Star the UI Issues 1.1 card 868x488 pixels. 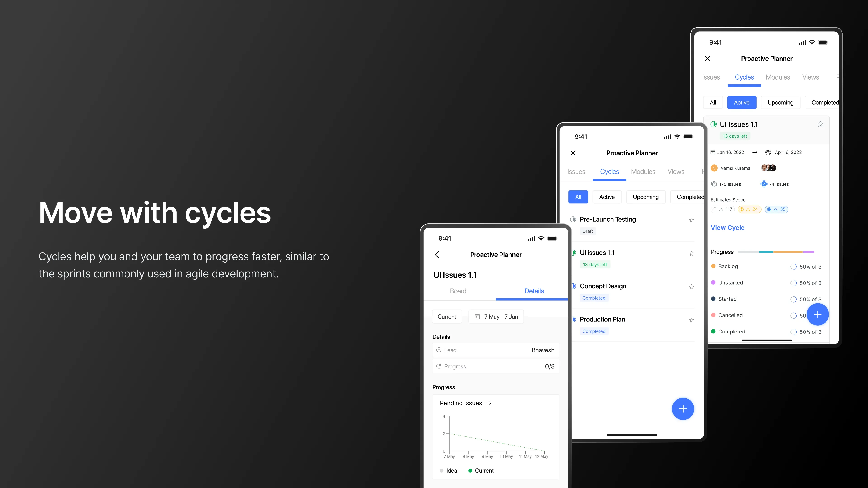click(820, 124)
